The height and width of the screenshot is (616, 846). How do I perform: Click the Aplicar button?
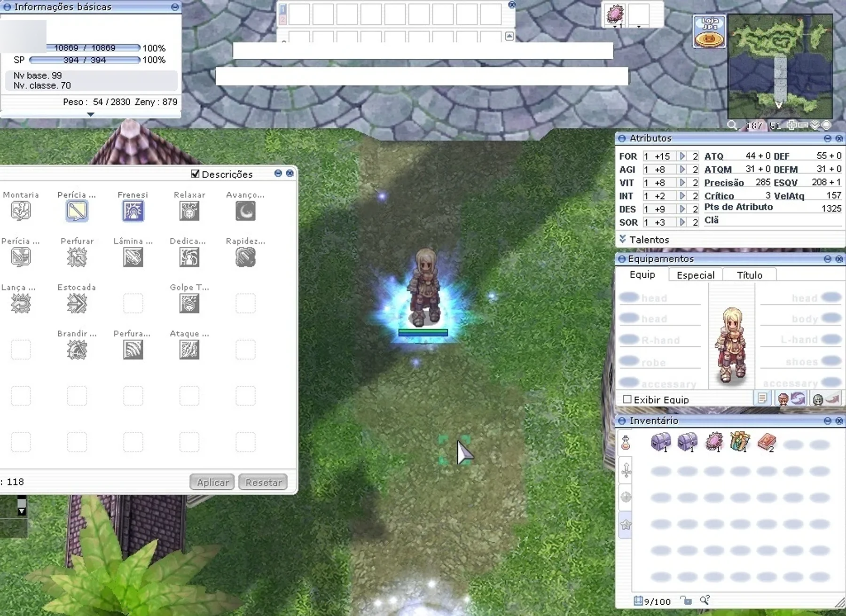pyautogui.click(x=212, y=482)
